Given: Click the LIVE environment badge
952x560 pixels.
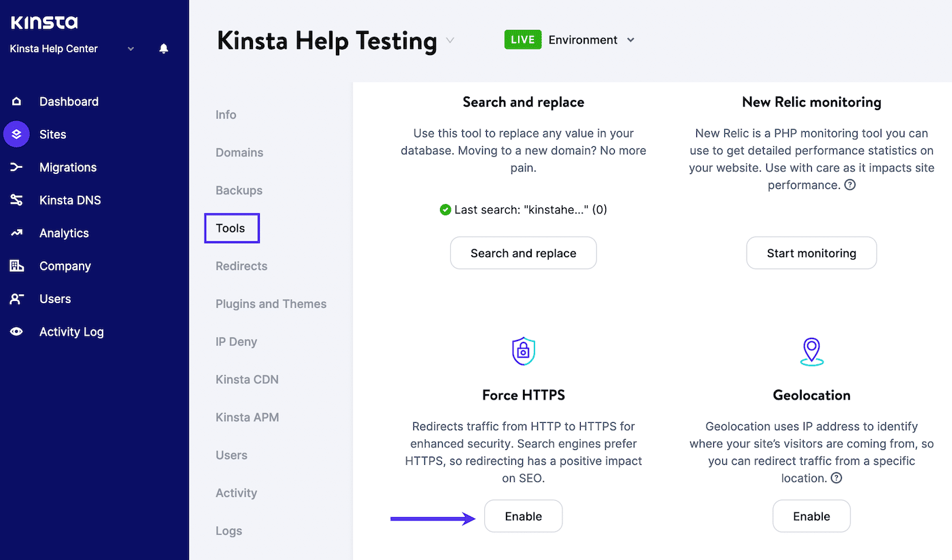Looking at the screenshot, I should click(522, 39).
